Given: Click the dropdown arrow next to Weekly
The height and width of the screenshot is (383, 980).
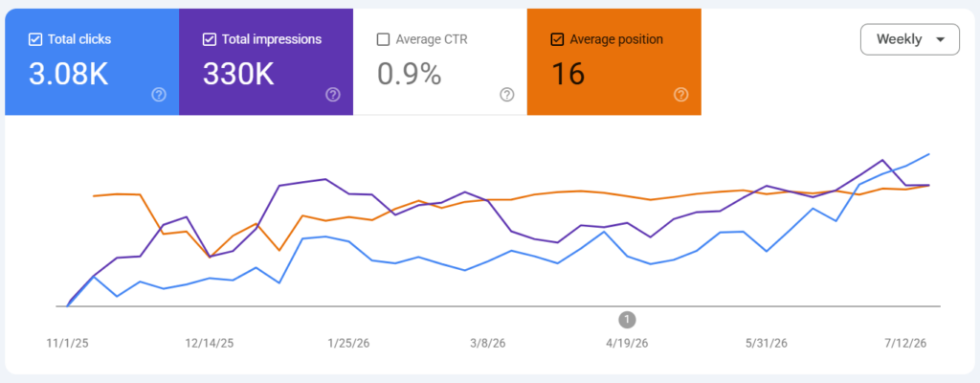Looking at the screenshot, I should click(x=940, y=40).
